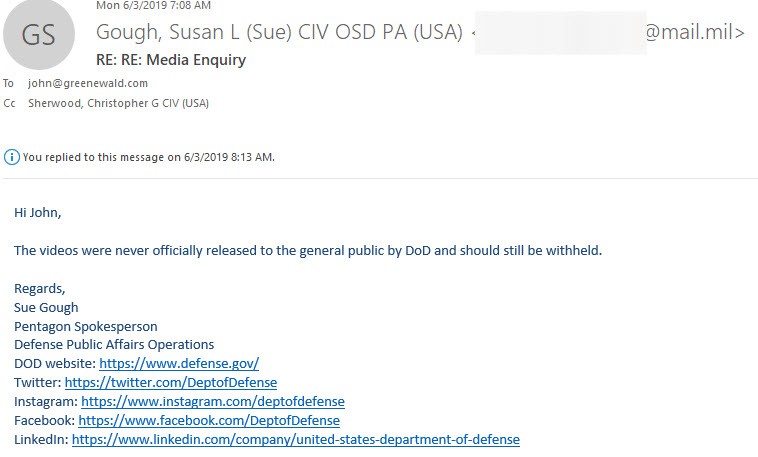Open the Instagram deptofdefense link
Screen dimensions: 758x457
tap(213, 401)
